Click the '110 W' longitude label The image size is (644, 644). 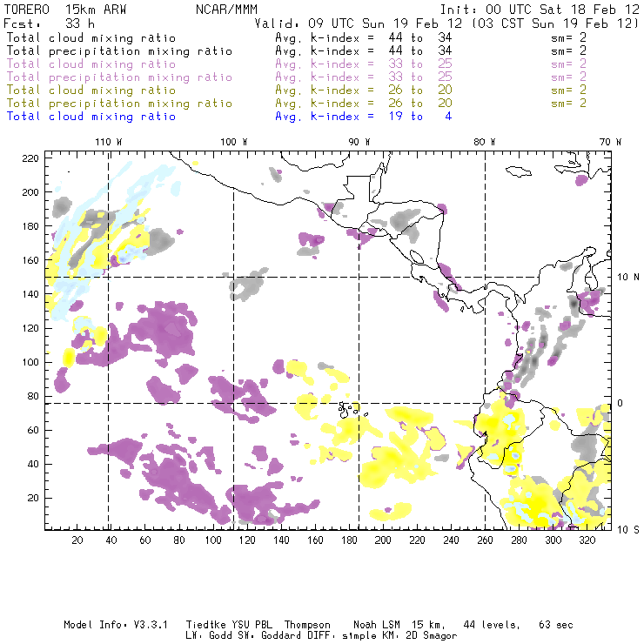pos(109,142)
